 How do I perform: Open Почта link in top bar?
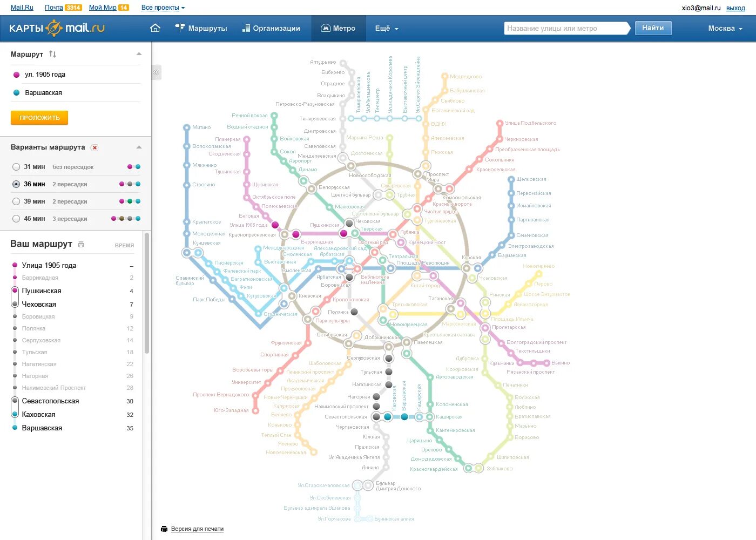coord(53,8)
